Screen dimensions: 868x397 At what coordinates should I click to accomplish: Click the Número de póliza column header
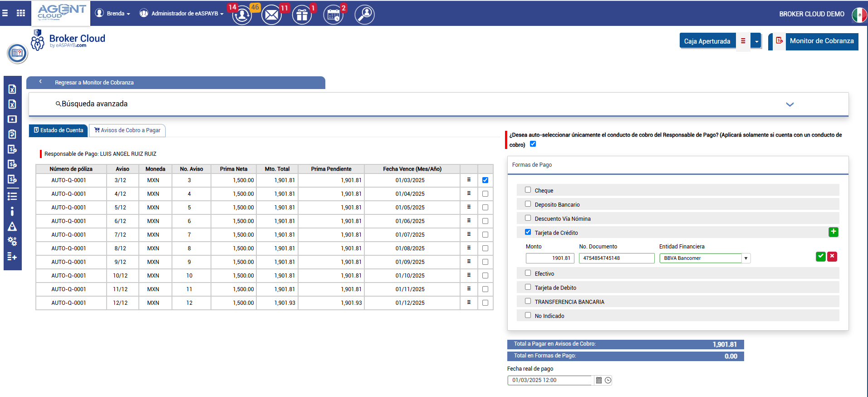[71, 169]
